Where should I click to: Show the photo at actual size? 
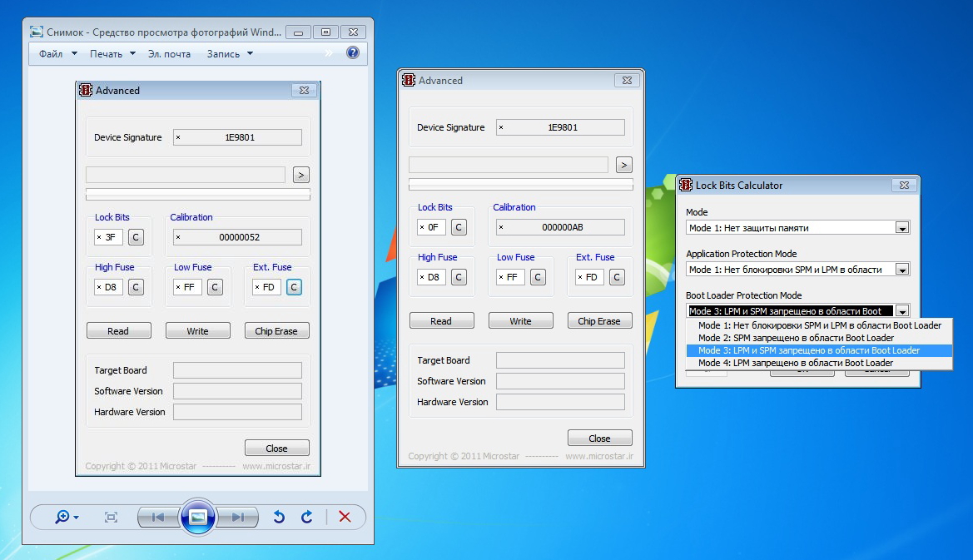pos(111,517)
